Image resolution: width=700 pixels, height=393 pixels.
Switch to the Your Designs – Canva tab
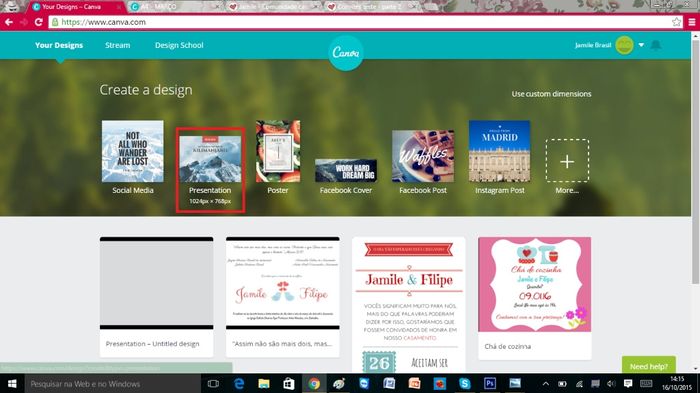(76, 7)
